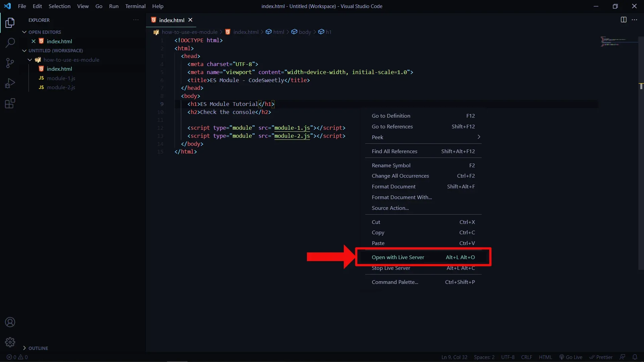Open the Extensions view
Screen dimensions: 644x362
(x=10, y=103)
